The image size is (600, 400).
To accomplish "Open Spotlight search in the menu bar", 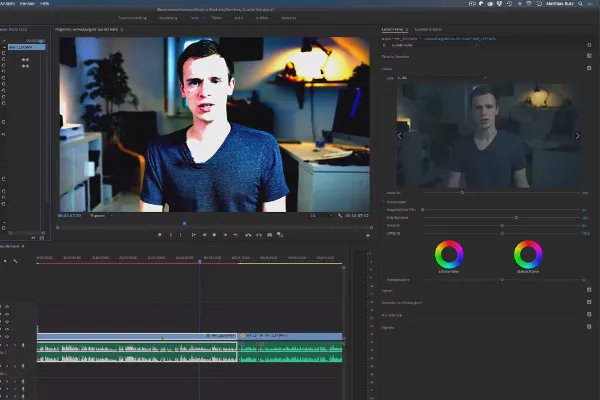I will tap(580, 3).
